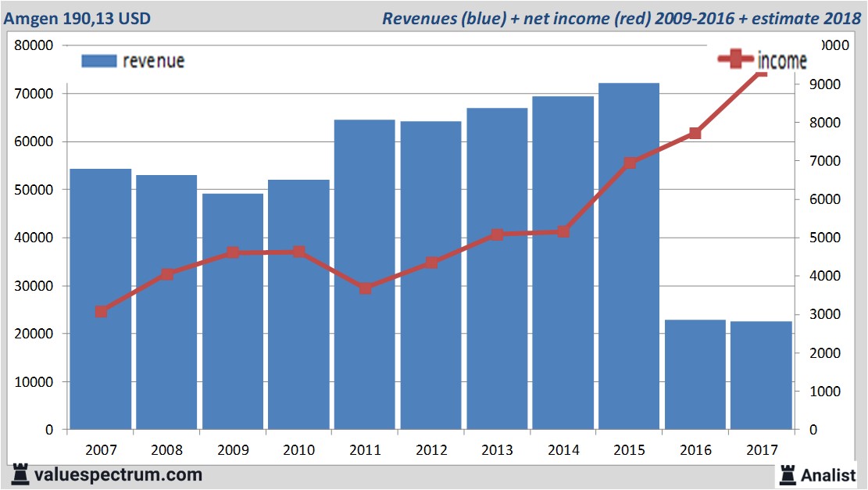Viewport: 868px width, 490px height.
Task: Click the 2016 income data point
Action: coord(695,134)
